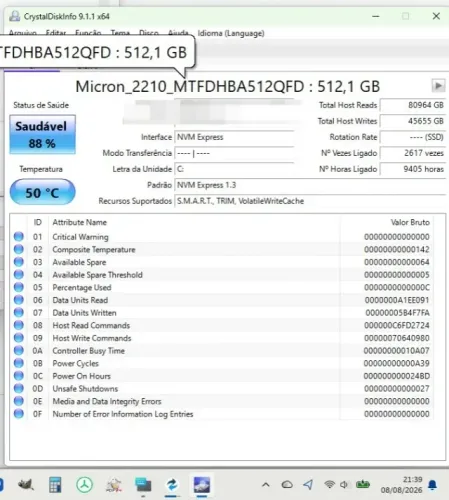This screenshot has height=500, width=449.
Task: Click the Micron_2210 disk model title
Action: [228, 86]
